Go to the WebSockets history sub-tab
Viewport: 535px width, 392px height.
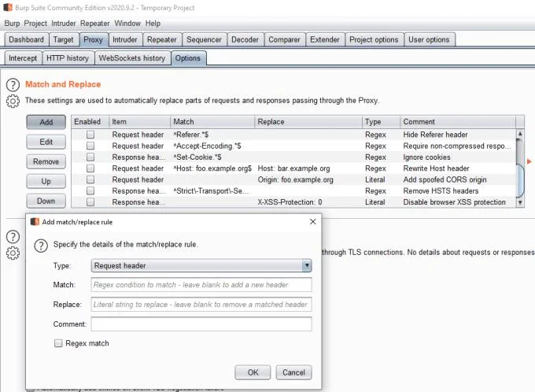point(132,58)
